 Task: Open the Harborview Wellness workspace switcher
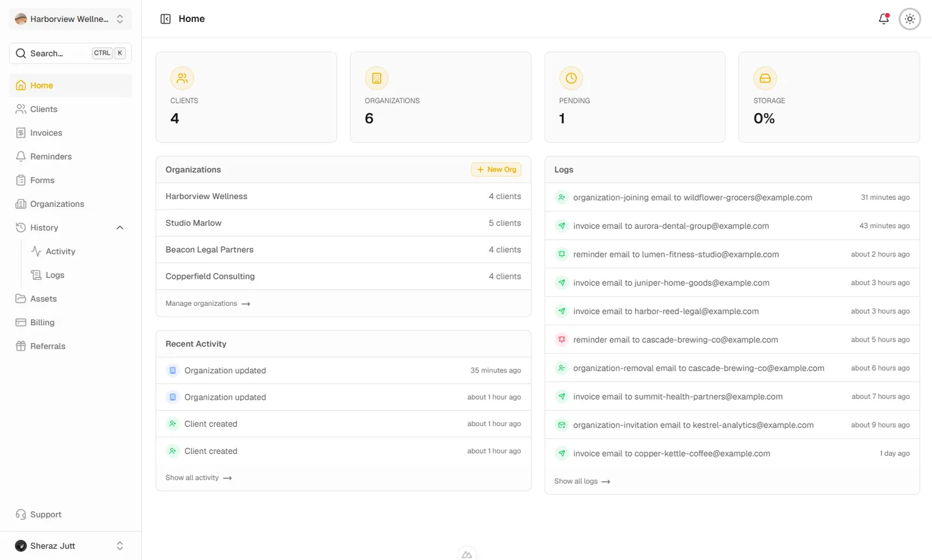click(x=70, y=19)
